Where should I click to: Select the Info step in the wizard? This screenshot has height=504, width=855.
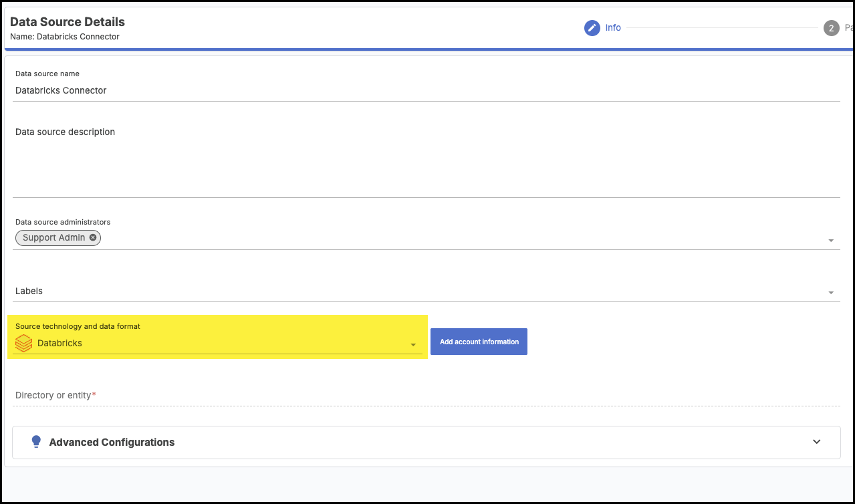point(613,27)
